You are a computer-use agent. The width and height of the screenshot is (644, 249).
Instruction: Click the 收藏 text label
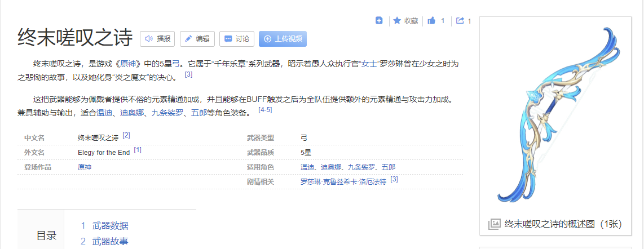point(411,21)
